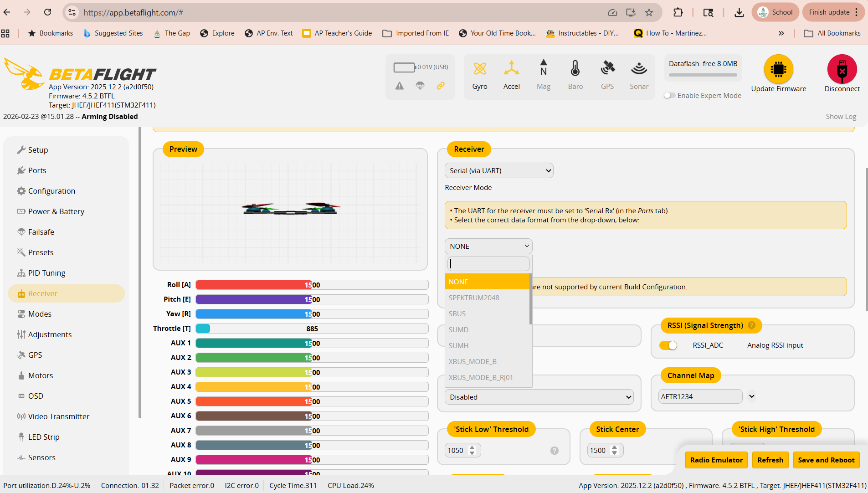Image resolution: width=868 pixels, height=493 pixels.
Task: Click the Stick Center value field
Action: (x=599, y=450)
